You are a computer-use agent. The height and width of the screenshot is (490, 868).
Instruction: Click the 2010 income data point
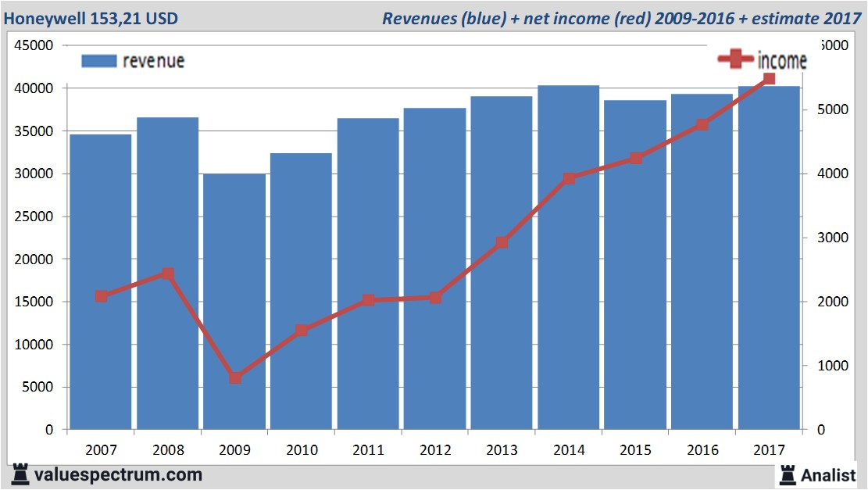click(x=301, y=331)
